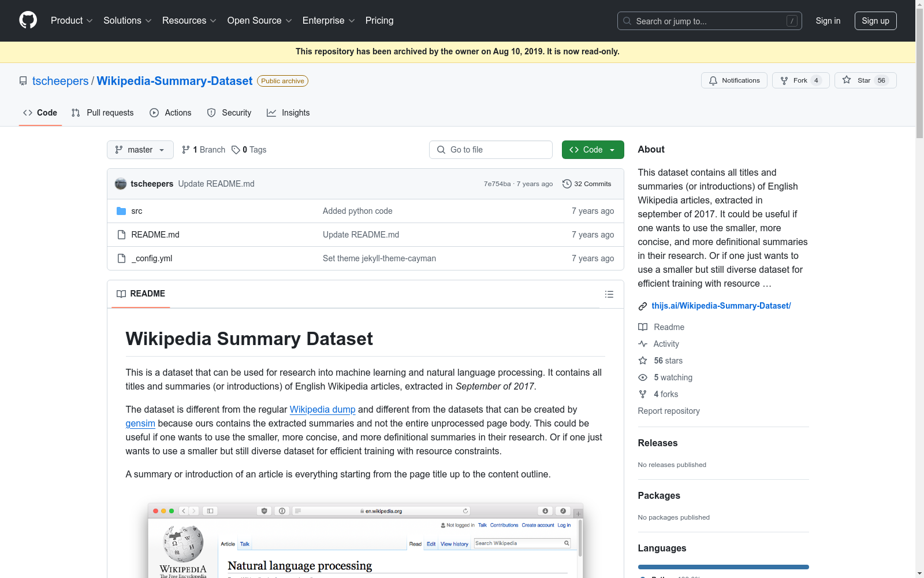The width and height of the screenshot is (924, 578).
Task: Follow the Wikipedia dump link in README
Action: [x=322, y=409]
